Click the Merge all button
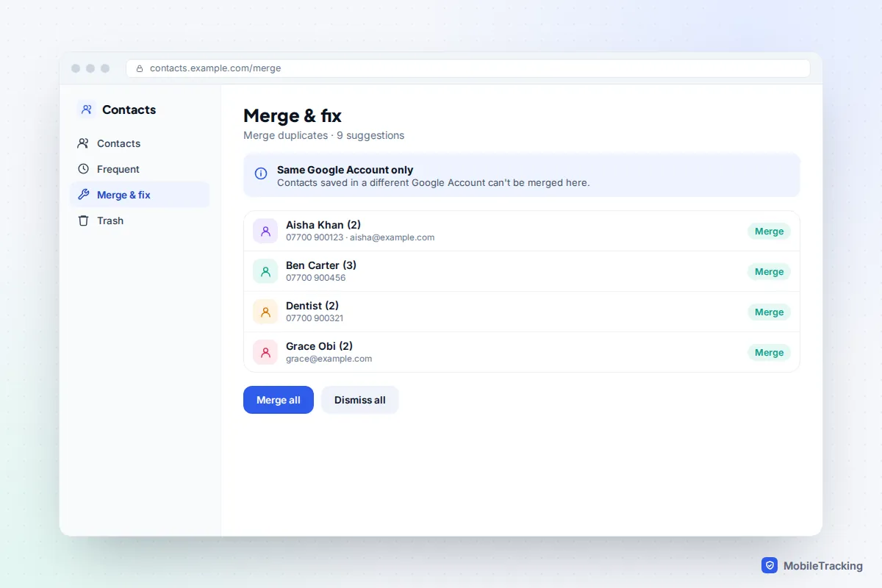 [279, 400]
